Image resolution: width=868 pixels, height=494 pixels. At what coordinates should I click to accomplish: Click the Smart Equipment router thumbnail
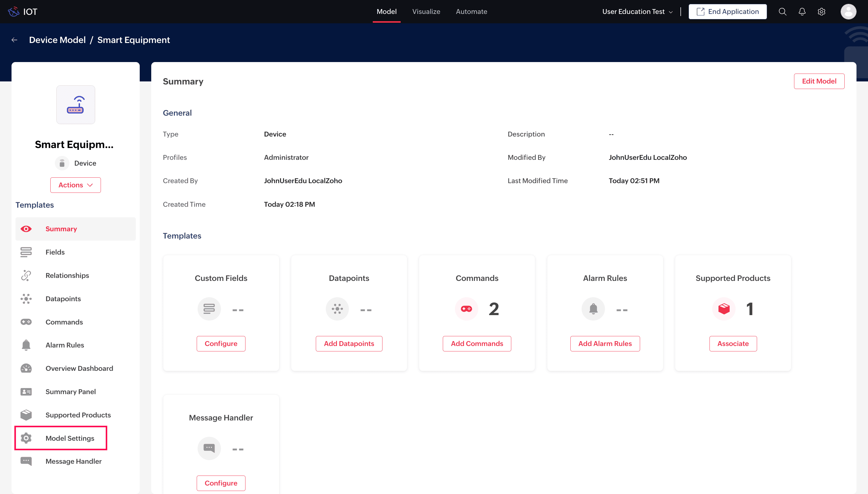[75, 105]
